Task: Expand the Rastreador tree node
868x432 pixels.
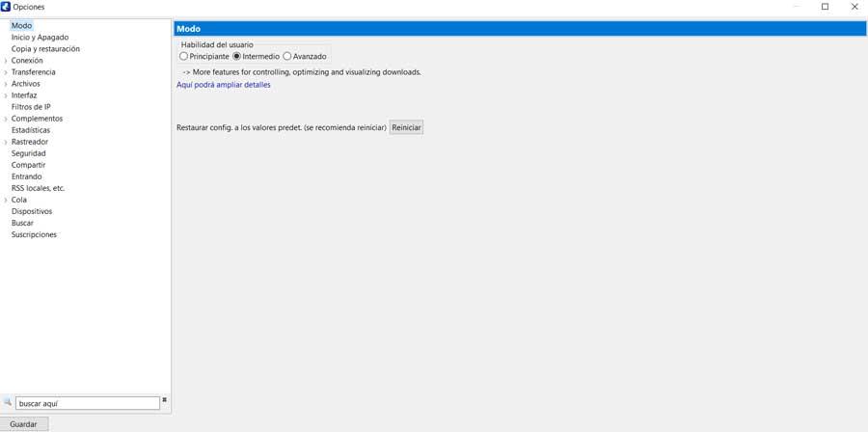Action: [x=6, y=142]
